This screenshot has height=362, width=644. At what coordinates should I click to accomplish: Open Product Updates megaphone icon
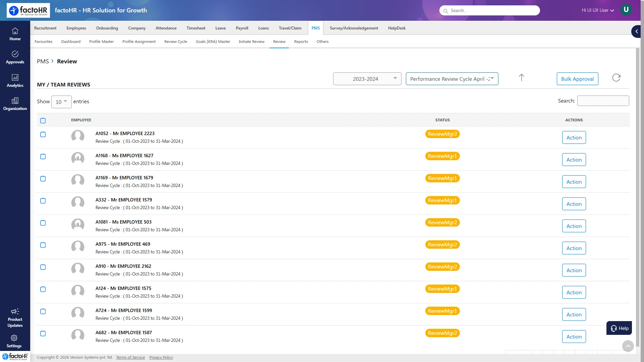tap(15, 311)
